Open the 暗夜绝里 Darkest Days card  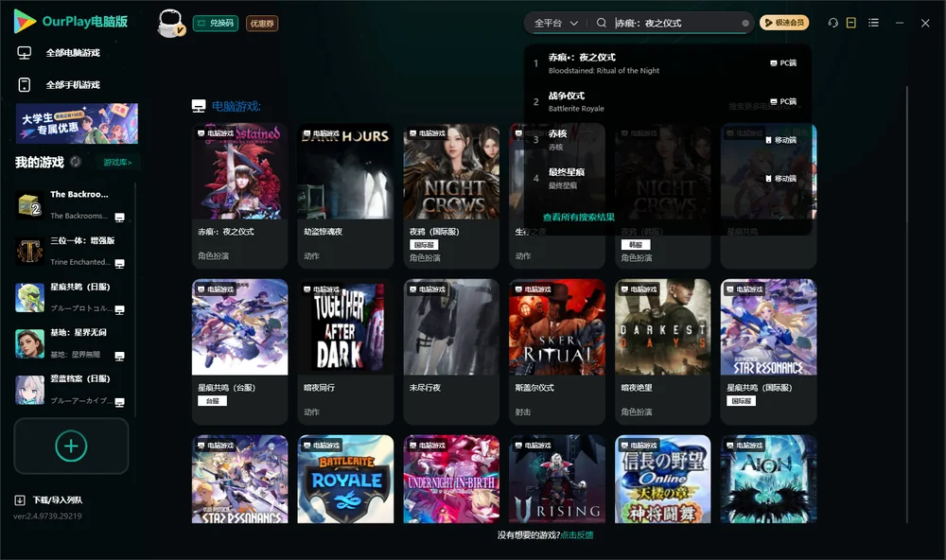click(662, 352)
